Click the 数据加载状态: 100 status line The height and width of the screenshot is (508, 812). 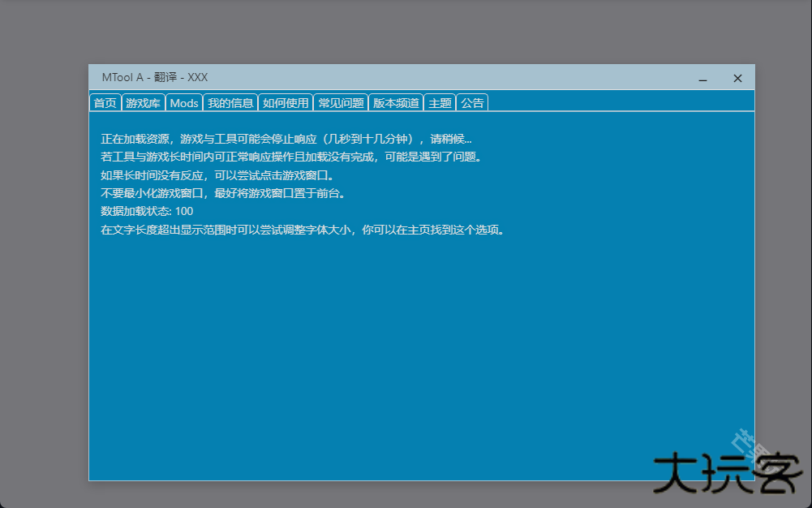coord(147,211)
